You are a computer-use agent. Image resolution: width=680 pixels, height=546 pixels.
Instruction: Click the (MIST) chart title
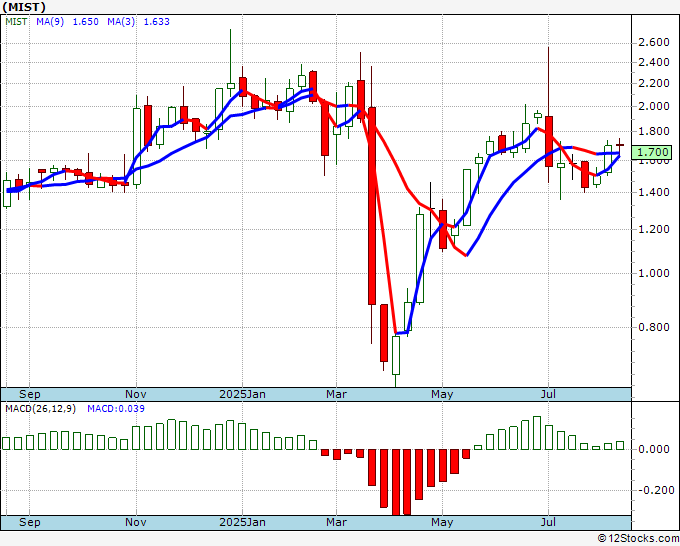[24, 7]
